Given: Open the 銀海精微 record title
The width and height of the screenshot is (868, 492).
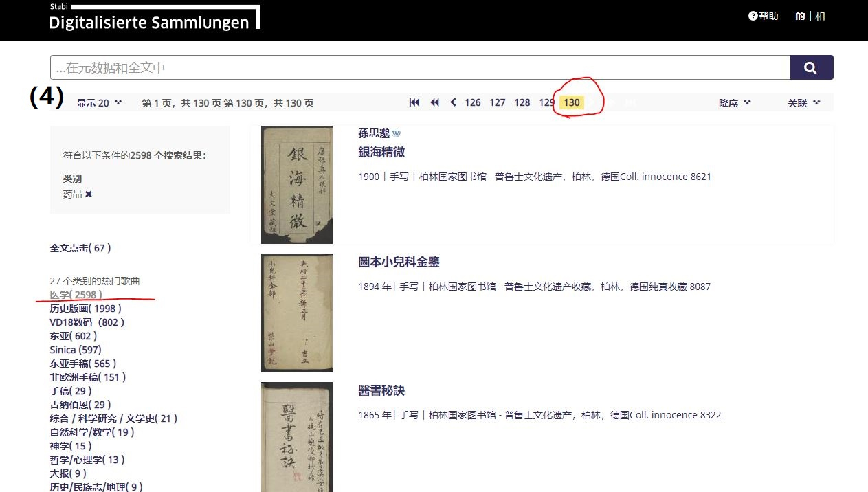Looking at the screenshot, I should tap(381, 153).
